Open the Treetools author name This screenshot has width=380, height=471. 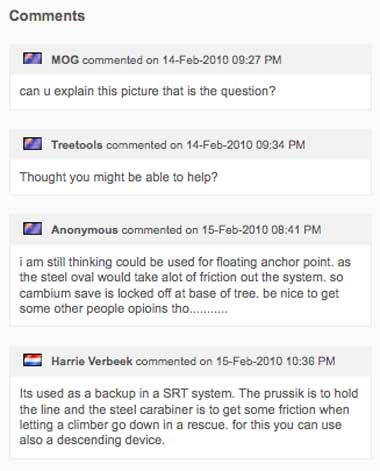pos(77,145)
